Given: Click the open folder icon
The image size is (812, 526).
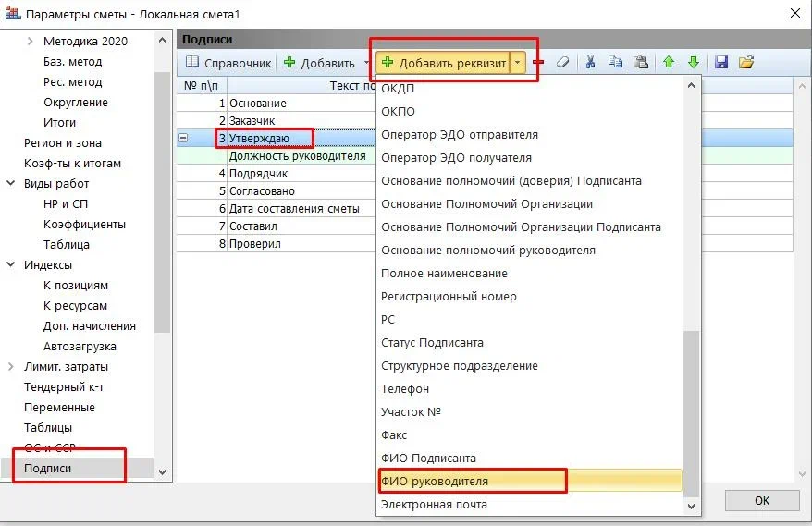Looking at the screenshot, I should click(746, 63).
